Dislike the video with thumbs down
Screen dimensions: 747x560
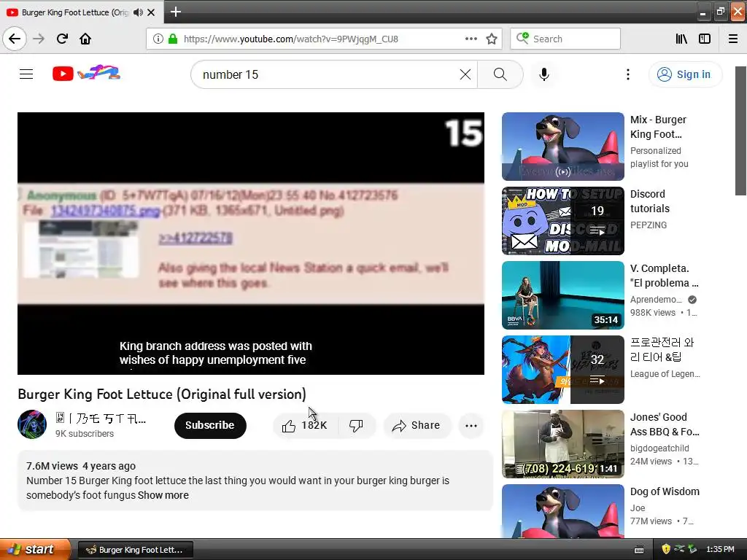click(356, 425)
